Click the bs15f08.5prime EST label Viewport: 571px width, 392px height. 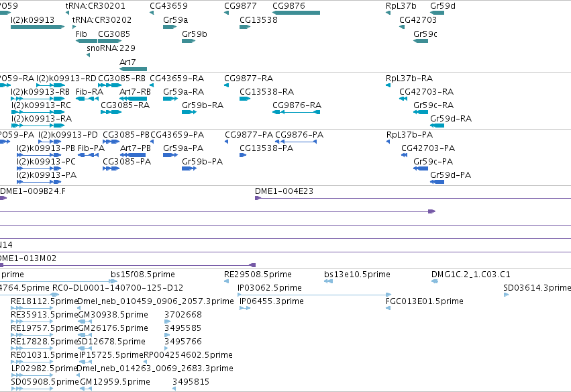click(143, 275)
